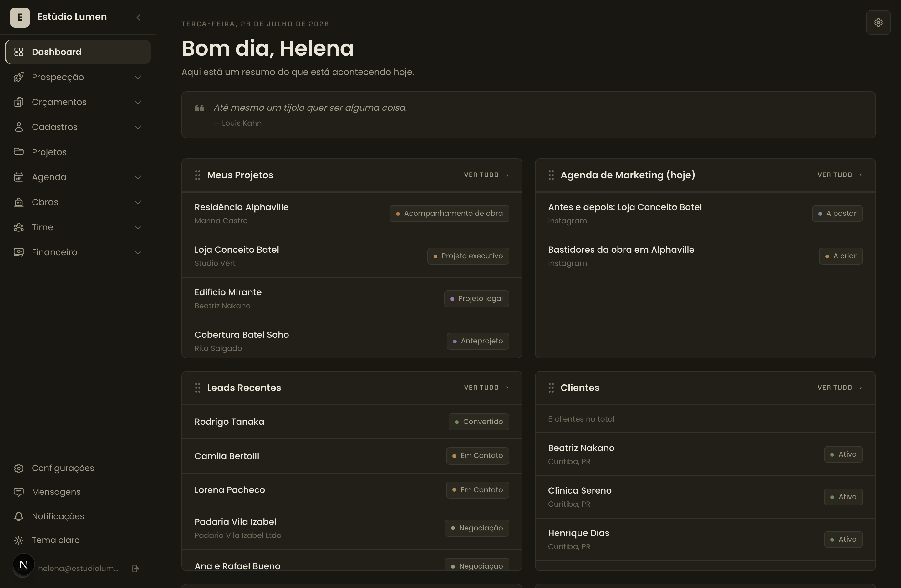Click the helena@estudiolum... account email

pyautogui.click(x=78, y=568)
